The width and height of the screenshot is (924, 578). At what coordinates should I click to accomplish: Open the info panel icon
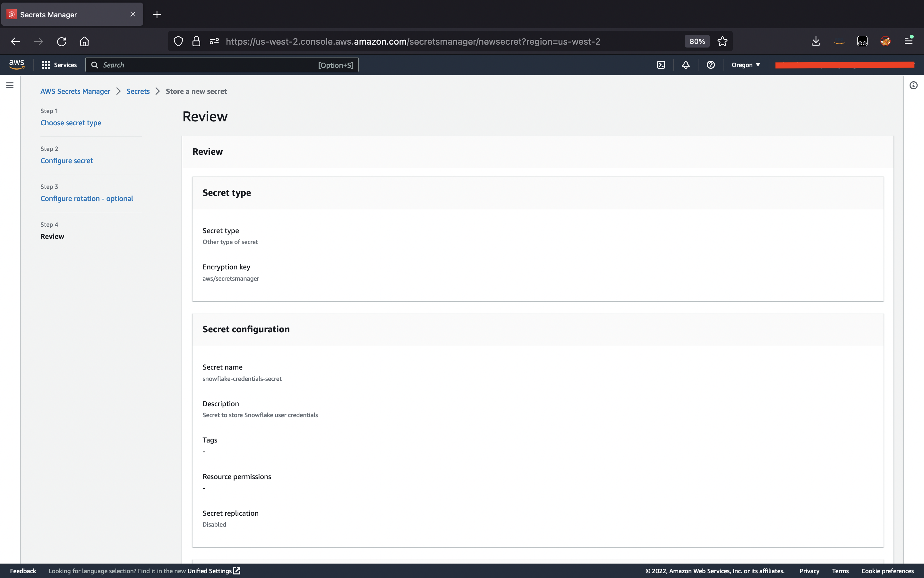tap(913, 85)
